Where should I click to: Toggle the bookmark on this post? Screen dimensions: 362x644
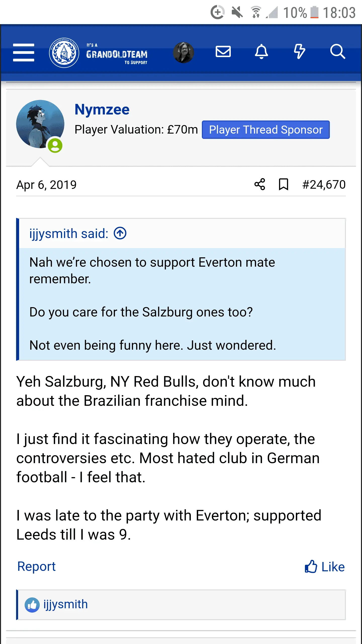pos(284,184)
